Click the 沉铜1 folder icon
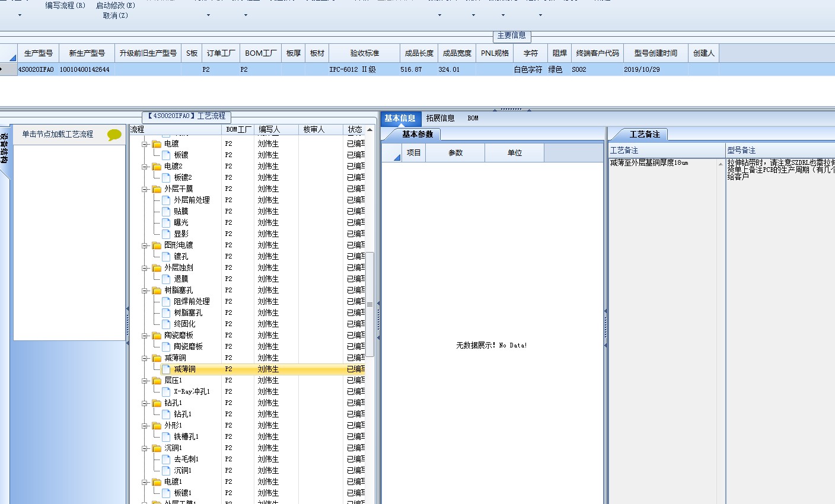Screen dimensions: 835x504 point(157,448)
